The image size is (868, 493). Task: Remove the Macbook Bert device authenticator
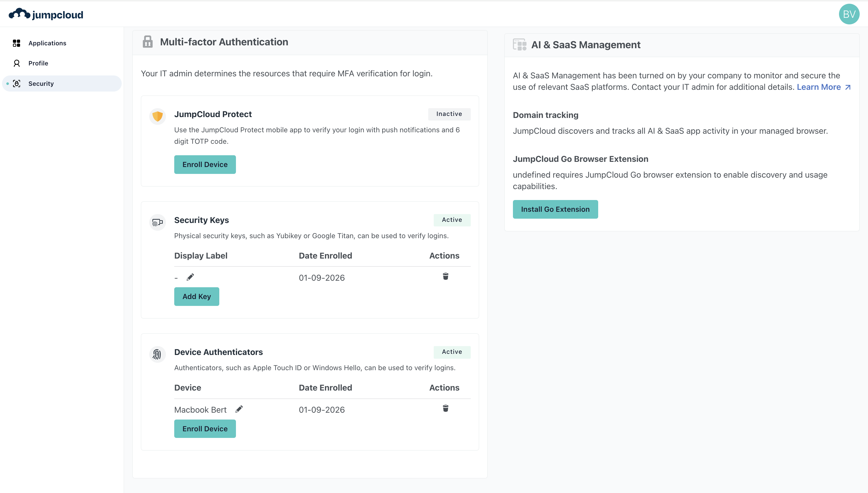(445, 408)
